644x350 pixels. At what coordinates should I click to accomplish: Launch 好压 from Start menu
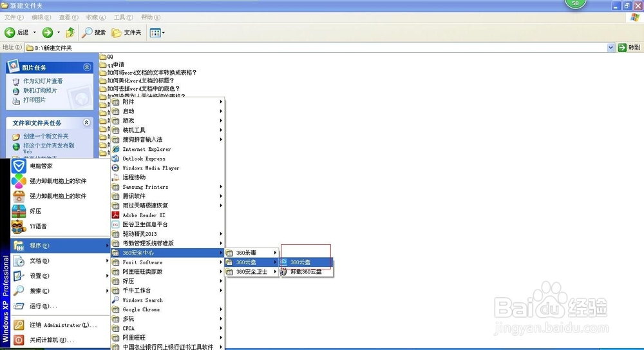[60, 211]
